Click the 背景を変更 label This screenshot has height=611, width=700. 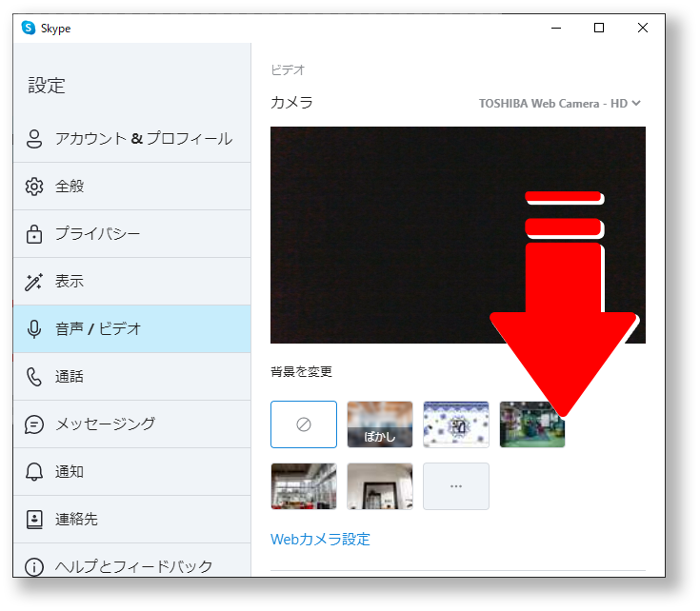[x=301, y=371]
